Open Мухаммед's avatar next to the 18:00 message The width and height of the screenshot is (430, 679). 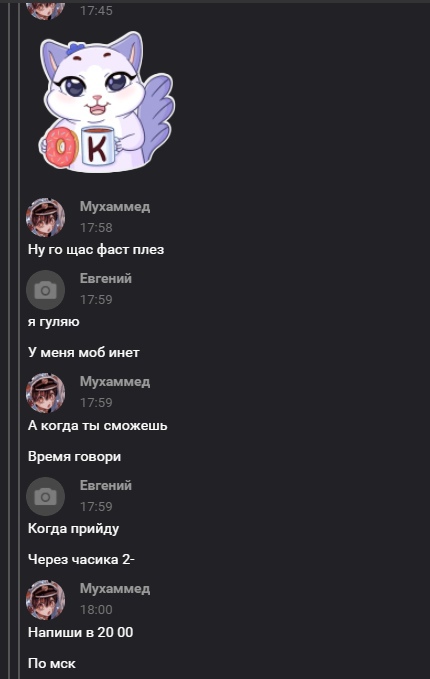pyautogui.click(x=45, y=600)
